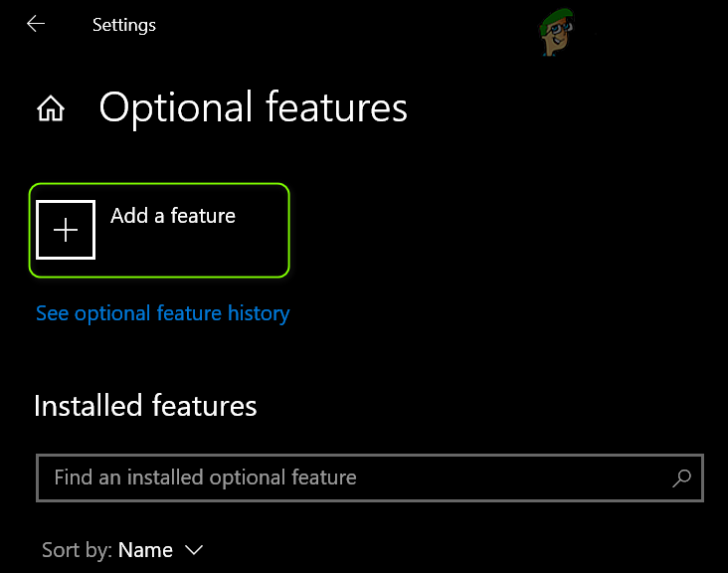The height and width of the screenshot is (573, 728).
Task: Select the Installed features section heading
Action: 145,406
